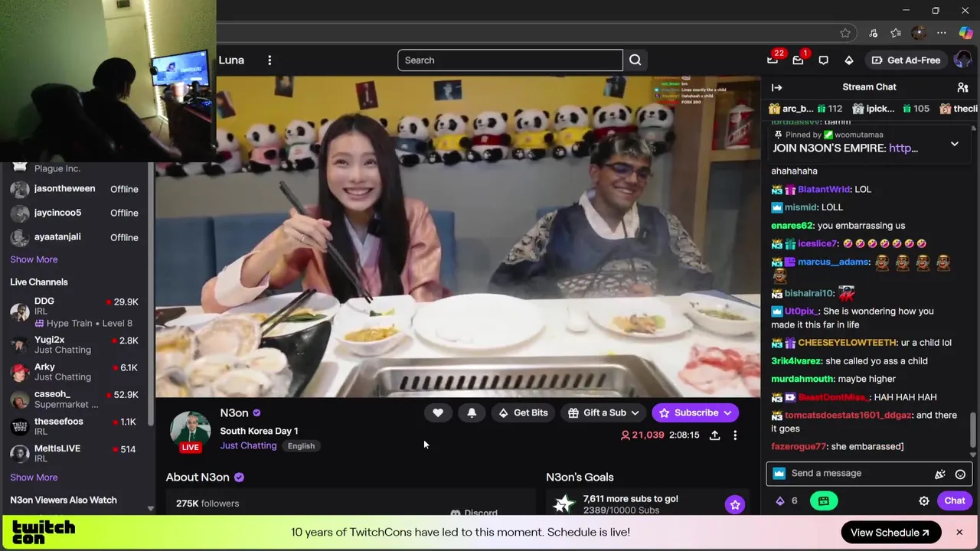This screenshot has width=980, height=551.
Task: Bookmark page with browser star icon
Action: [x=845, y=33]
